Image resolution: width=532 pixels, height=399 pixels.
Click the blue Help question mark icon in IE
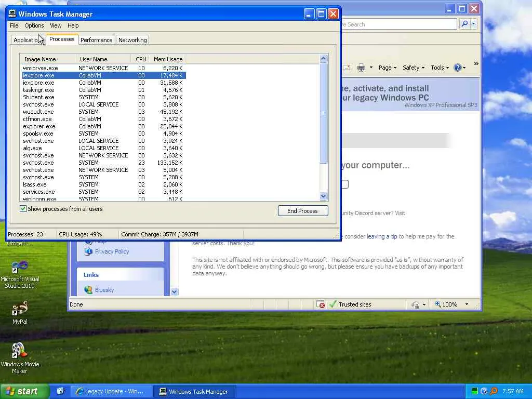[457, 68]
